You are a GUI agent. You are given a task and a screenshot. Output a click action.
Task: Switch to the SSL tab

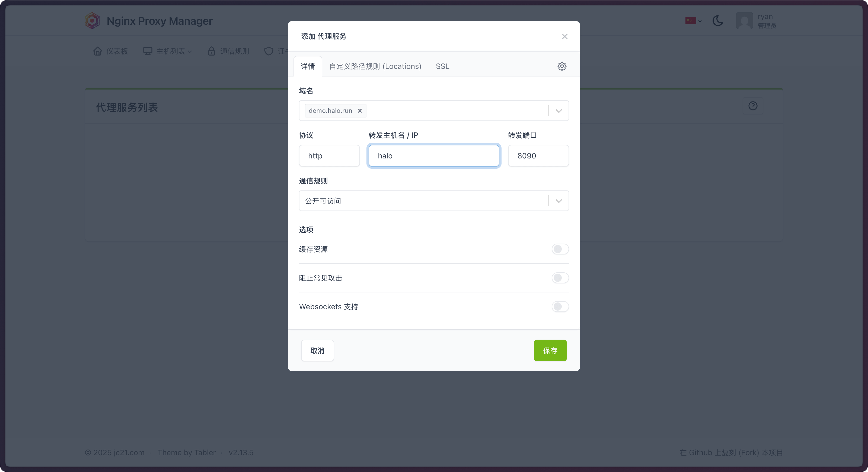pos(442,66)
